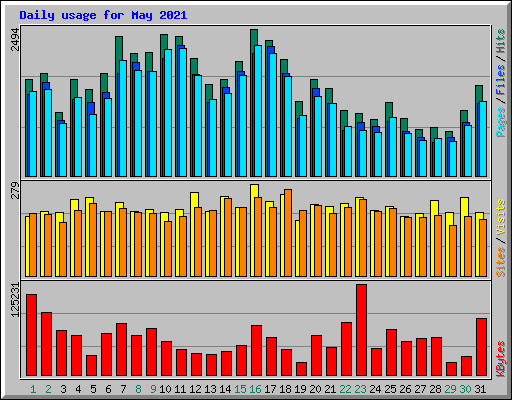512x400 pixels.
Task: Click day label '31' on x-axis
Action: (x=480, y=389)
